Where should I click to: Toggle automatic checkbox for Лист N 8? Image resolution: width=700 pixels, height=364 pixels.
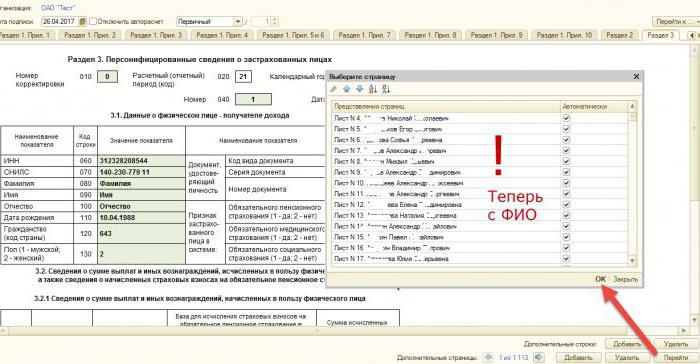(566, 161)
